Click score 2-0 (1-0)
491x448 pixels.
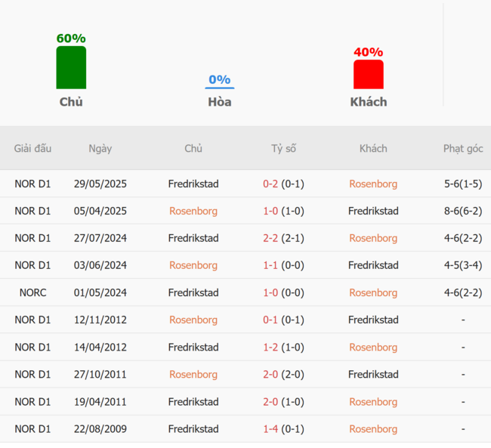[x=283, y=402]
